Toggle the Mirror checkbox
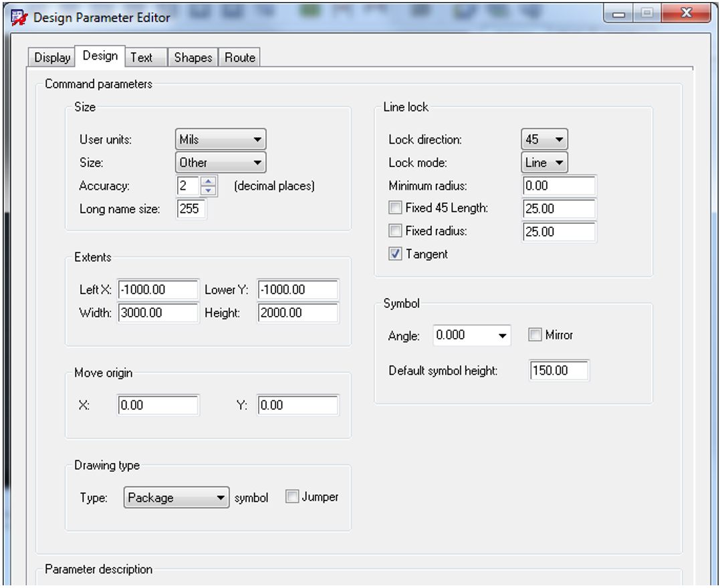720x588 pixels. click(x=535, y=335)
